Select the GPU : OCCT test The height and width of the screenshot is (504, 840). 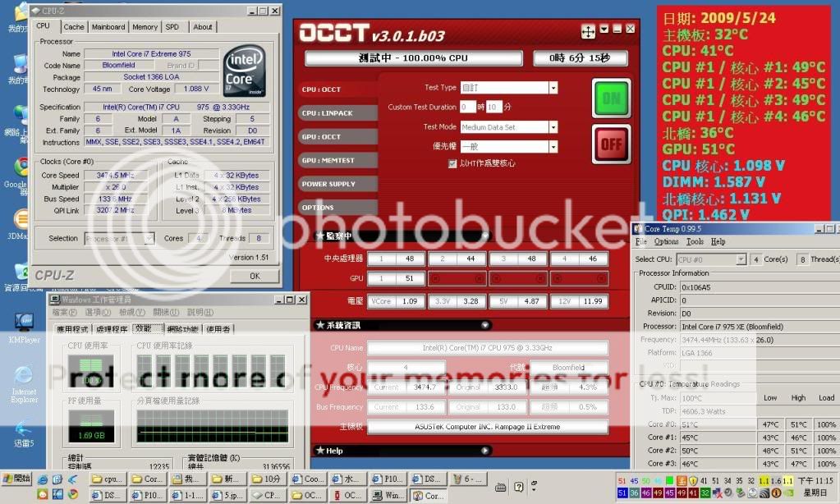(x=338, y=136)
